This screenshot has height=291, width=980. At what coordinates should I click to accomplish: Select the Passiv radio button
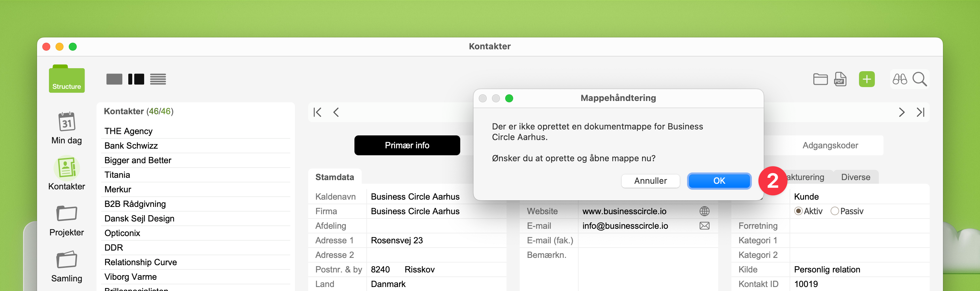[835, 211]
